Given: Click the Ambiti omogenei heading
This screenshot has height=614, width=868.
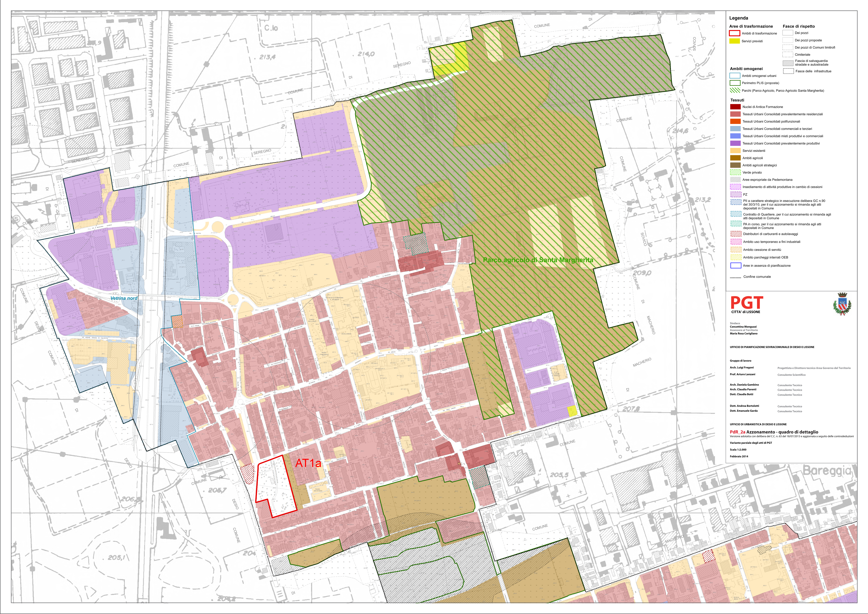Looking at the screenshot, I should click(x=746, y=69).
